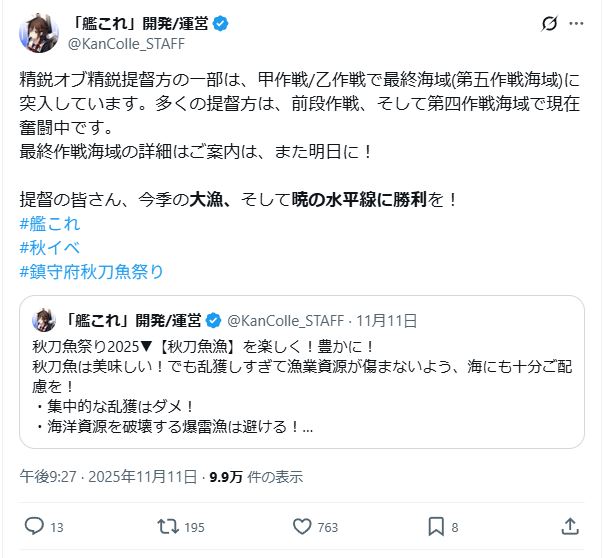Click the reply comment icon

coord(33,525)
